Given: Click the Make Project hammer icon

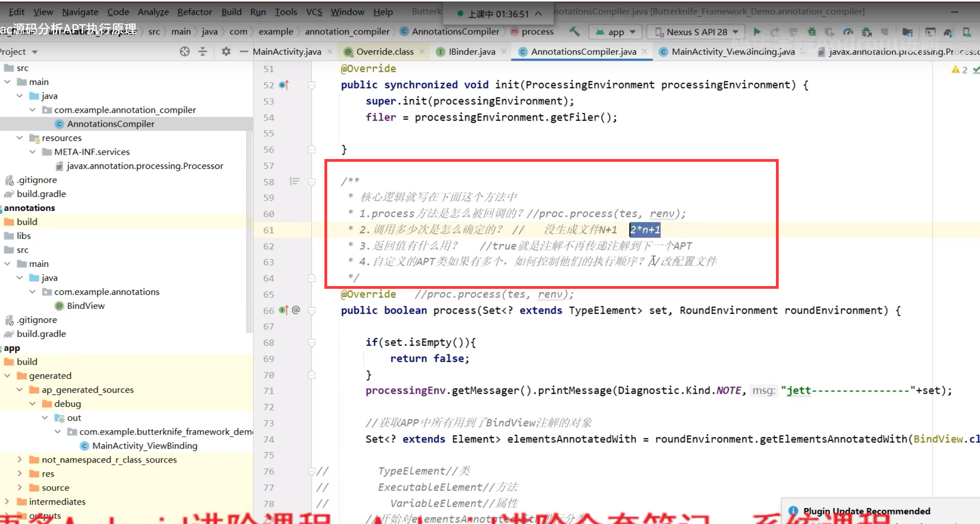Looking at the screenshot, I should (575, 32).
